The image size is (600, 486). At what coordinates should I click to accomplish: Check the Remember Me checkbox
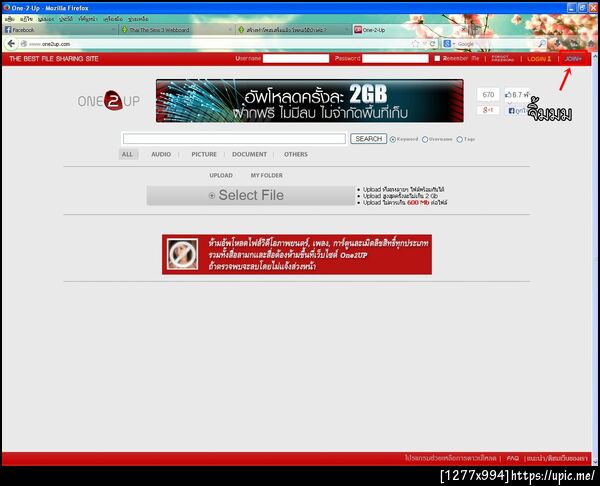(437, 59)
